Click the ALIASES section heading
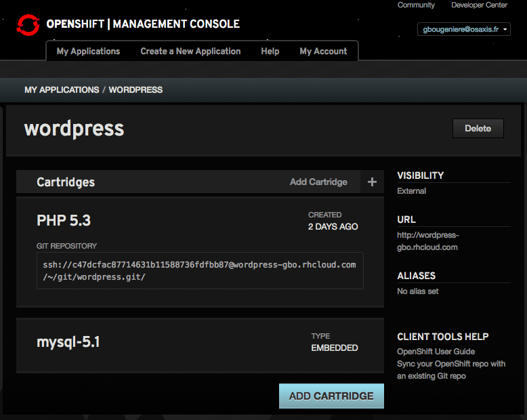This screenshot has height=420, width=527. pyautogui.click(x=417, y=276)
